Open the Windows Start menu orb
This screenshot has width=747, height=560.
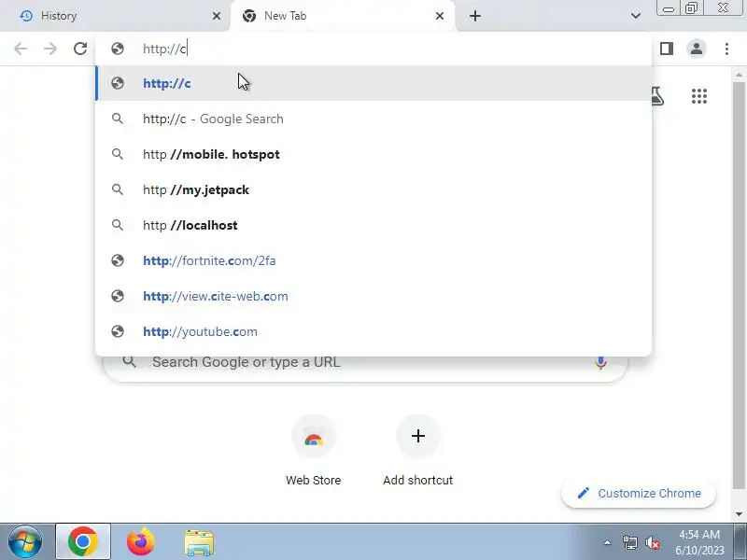(24, 542)
